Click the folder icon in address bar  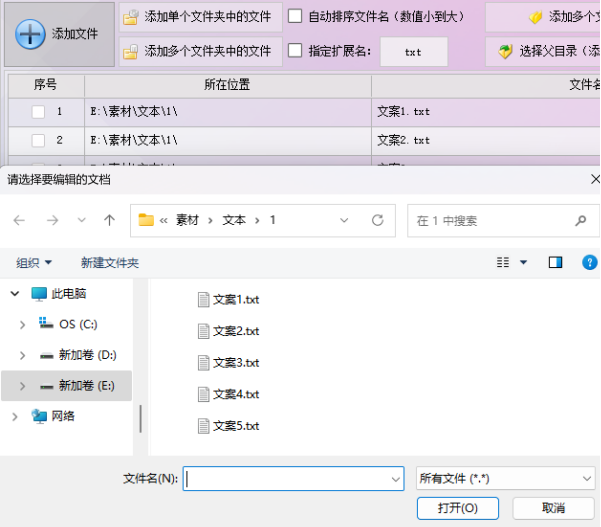[x=146, y=220]
